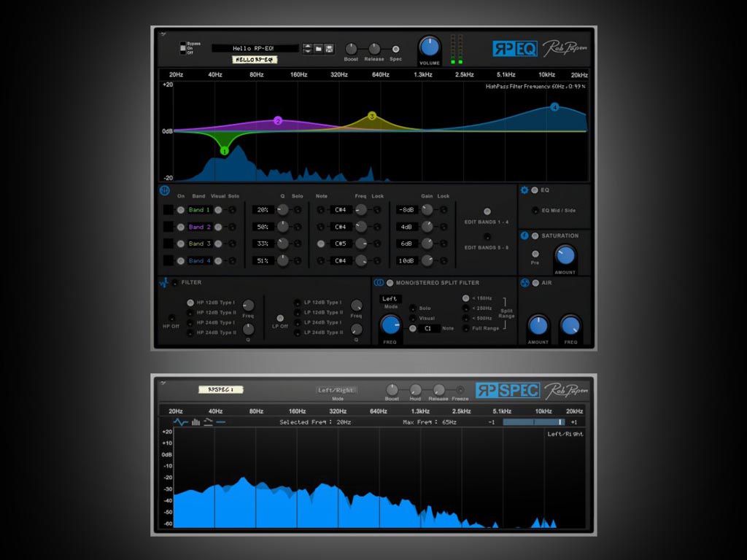Viewport: 747px width, 560px height.
Task: Select blue band node 4 on the EQ graph
Action: tap(554, 107)
